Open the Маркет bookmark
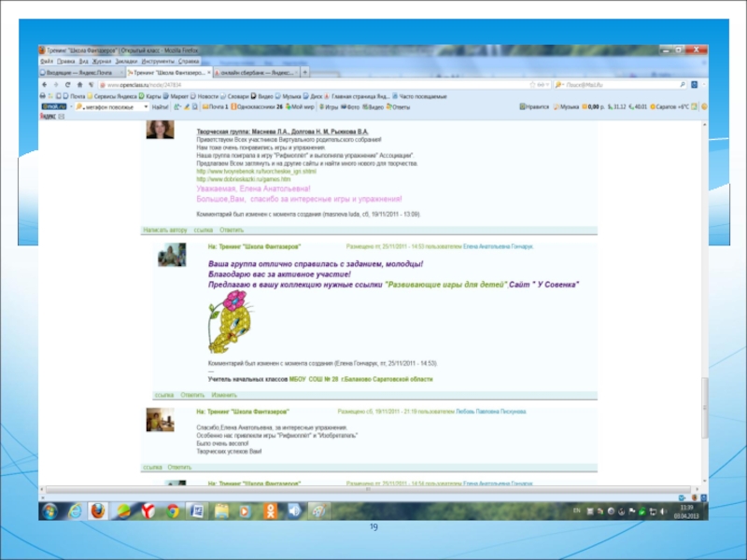747x560 pixels. coord(176,96)
